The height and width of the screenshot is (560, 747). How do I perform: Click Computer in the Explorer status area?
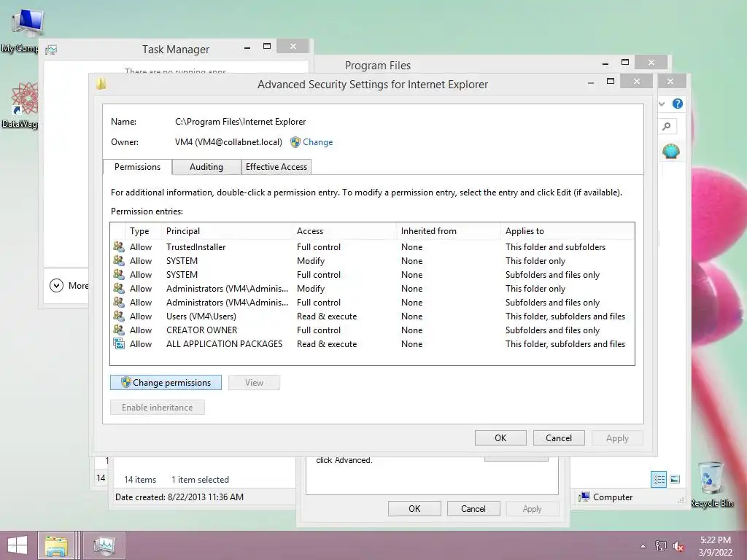coord(606,497)
